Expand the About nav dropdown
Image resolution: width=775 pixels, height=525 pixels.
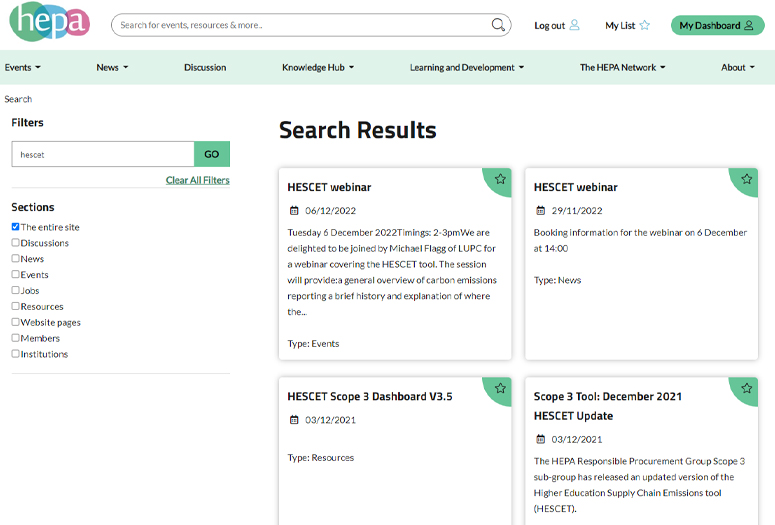click(738, 67)
